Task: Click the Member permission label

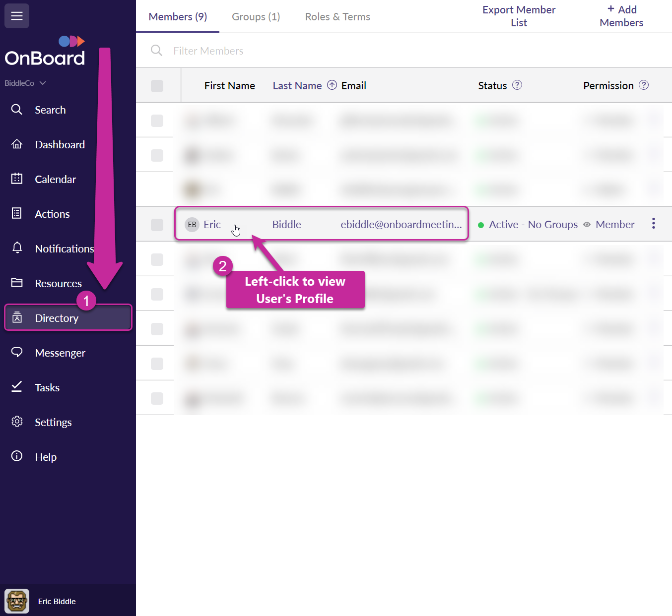Action: click(x=615, y=224)
